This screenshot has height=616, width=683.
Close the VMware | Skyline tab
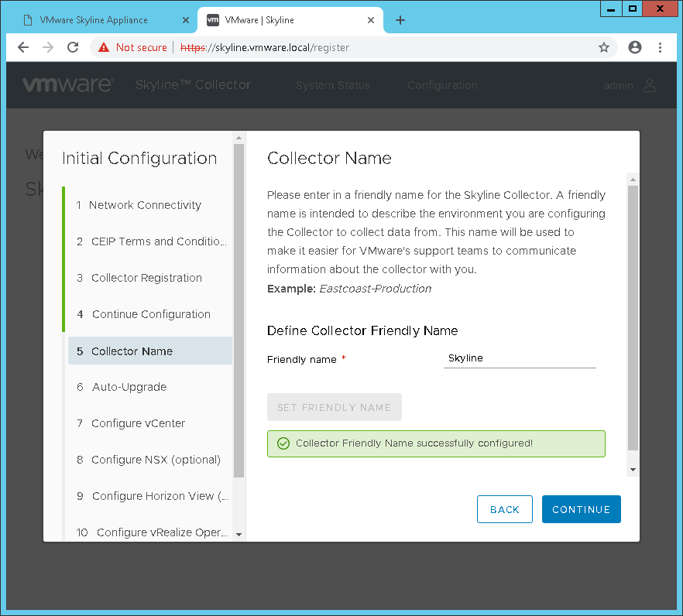pos(371,20)
